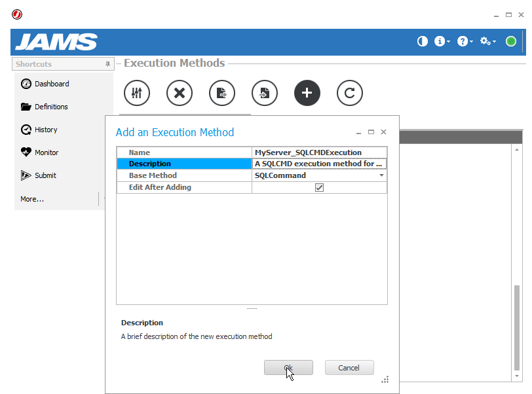Click More... in Shortcuts panel
This screenshot has width=532, height=394.
pyautogui.click(x=32, y=199)
